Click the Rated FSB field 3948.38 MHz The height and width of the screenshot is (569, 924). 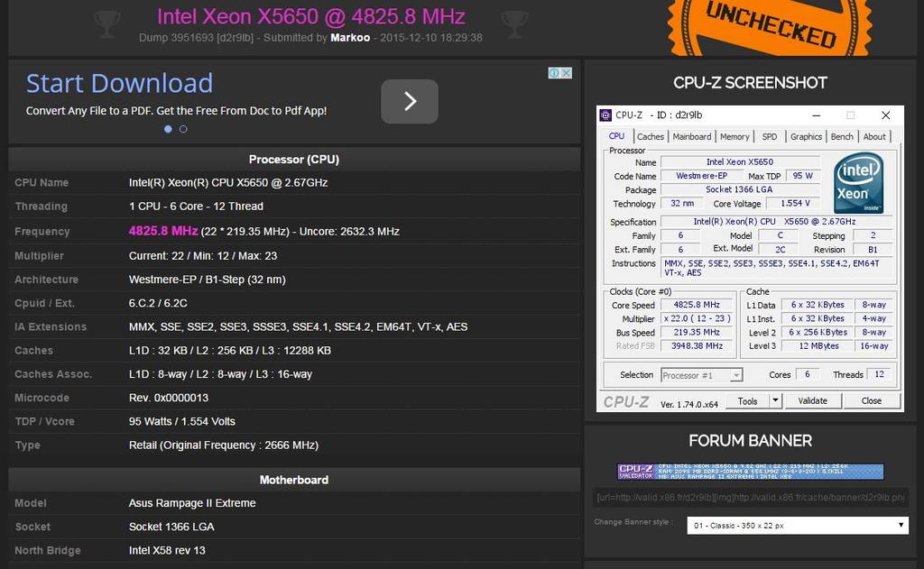pos(697,345)
